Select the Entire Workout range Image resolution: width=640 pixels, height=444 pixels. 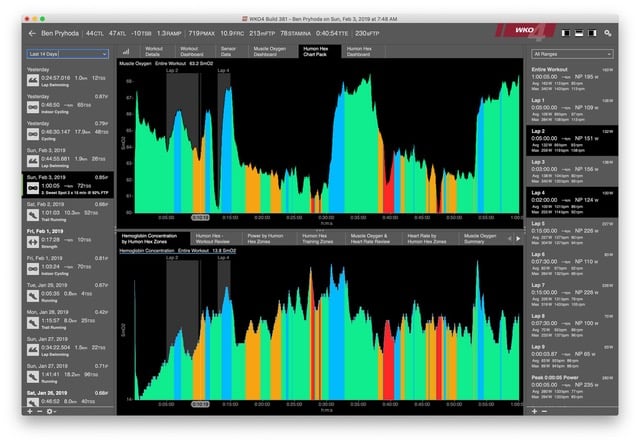tap(572, 79)
